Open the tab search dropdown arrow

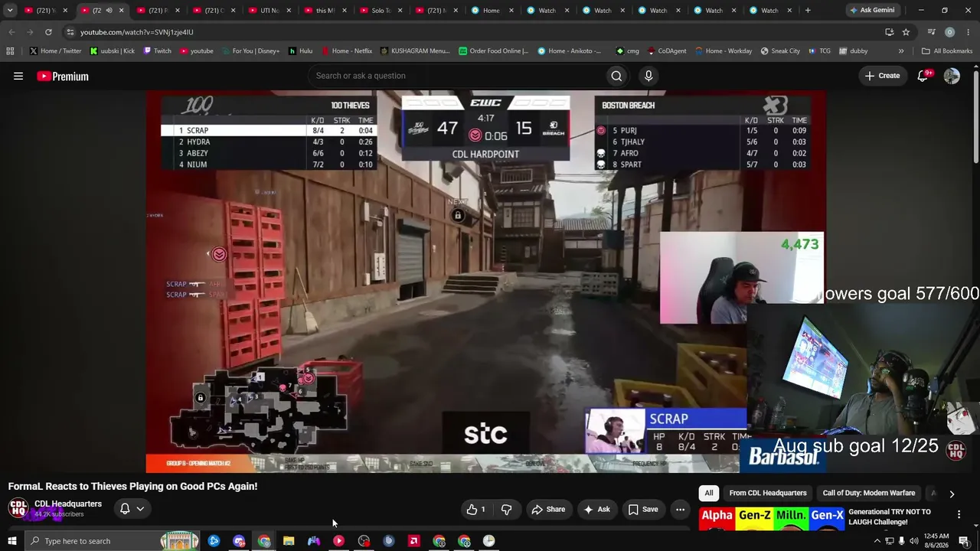pyautogui.click(x=10, y=11)
